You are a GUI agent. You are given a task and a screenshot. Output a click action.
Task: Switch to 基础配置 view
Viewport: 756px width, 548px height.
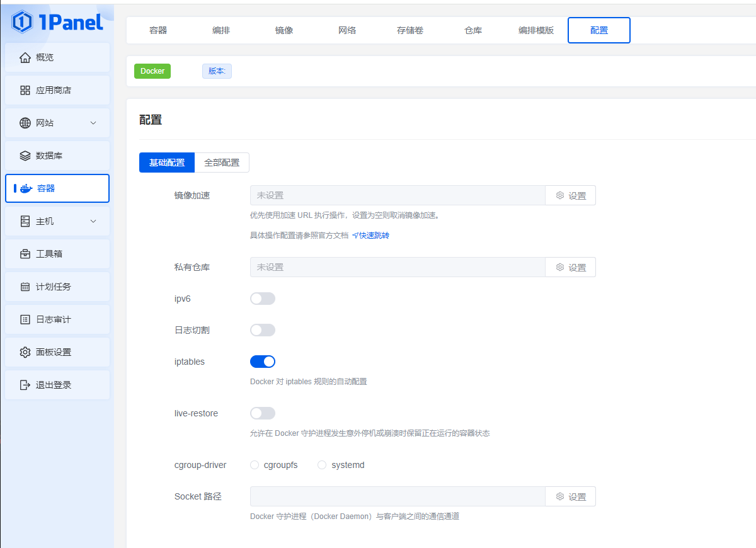click(x=167, y=163)
